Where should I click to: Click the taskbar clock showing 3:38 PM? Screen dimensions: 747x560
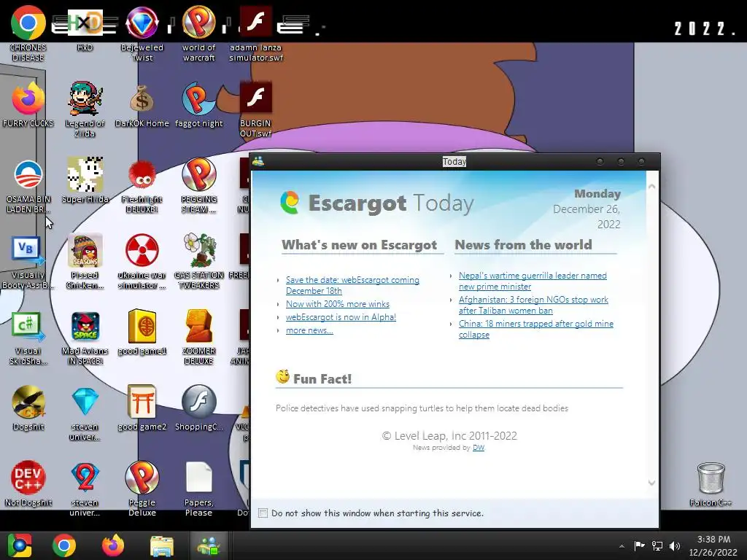[x=713, y=545]
